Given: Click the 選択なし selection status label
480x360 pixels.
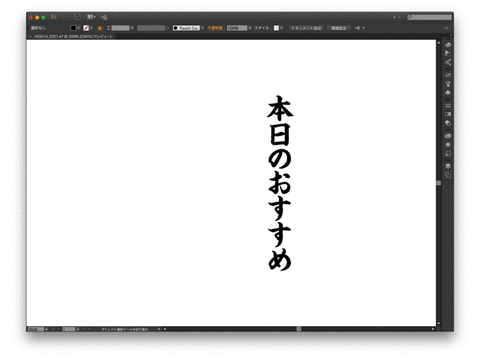Looking at the screenshot, I should 38,28.
